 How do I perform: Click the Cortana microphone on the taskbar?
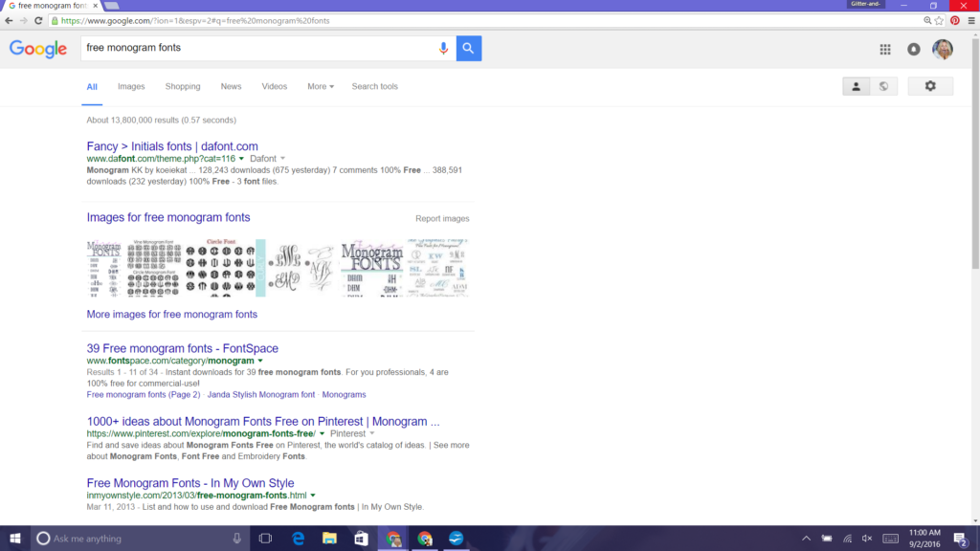point(237,539)
